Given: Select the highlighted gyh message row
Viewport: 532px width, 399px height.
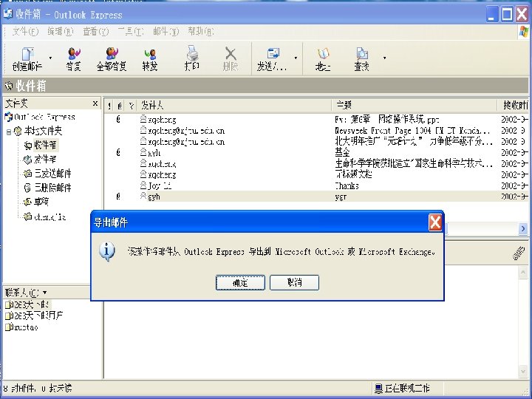Looking at the screenshot, I should click(x=316, y=197).
